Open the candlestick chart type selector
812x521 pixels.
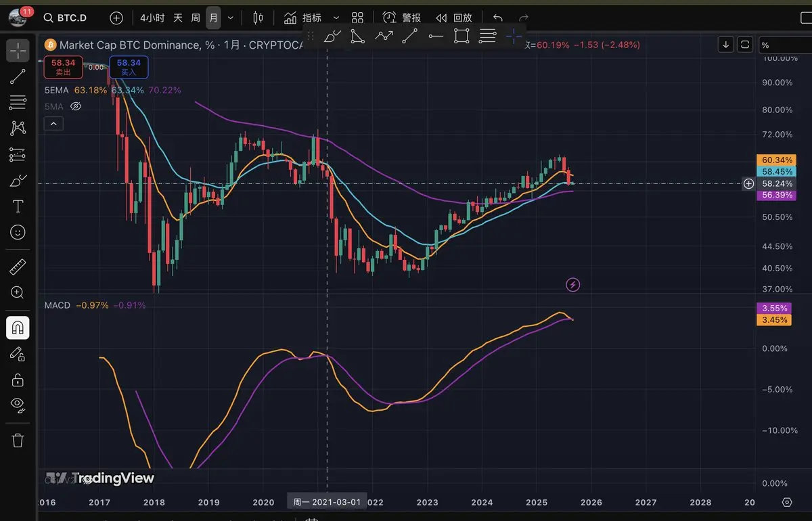pos(258,18)
